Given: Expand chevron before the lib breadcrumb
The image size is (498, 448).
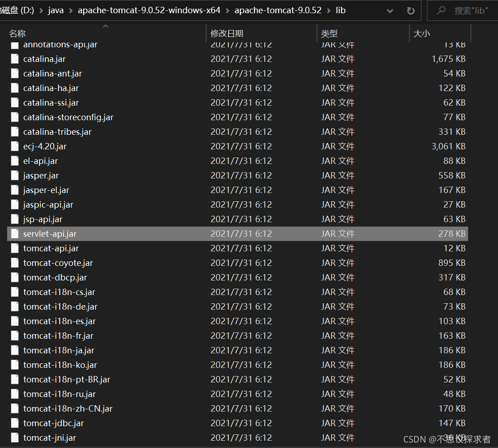Looking at the screenshot, I should (329, 11).
